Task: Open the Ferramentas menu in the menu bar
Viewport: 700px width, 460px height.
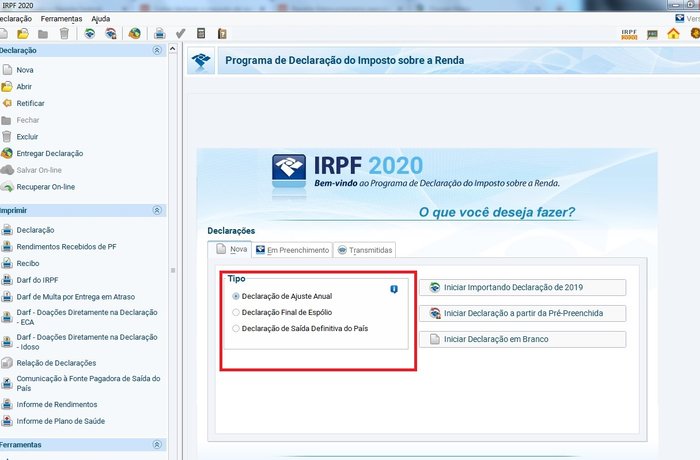Action: pyautogui.click(x=61, y=19)
